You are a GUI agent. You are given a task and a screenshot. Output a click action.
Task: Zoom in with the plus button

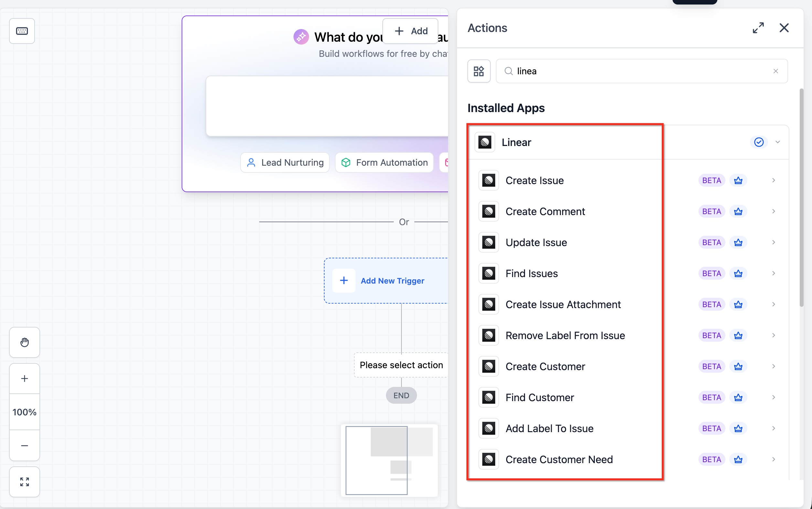point(25,379)
